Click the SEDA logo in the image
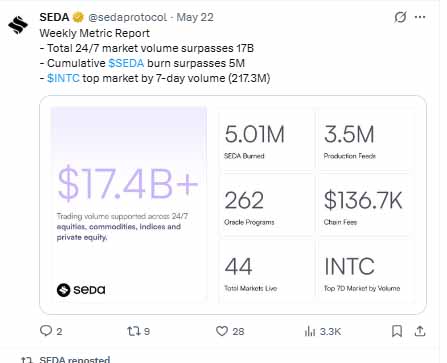The image size is (447, 363). point(81,290)
